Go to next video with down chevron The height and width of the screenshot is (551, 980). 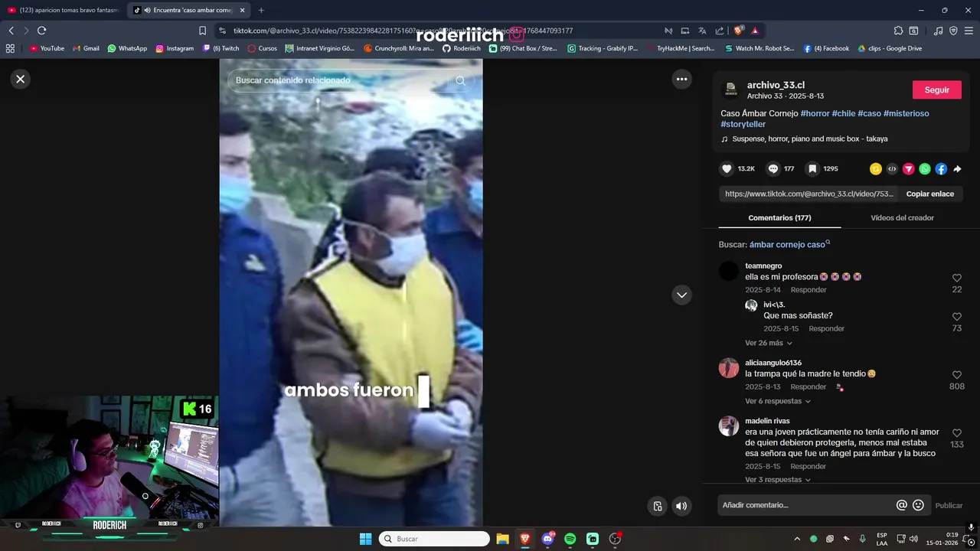681,295
